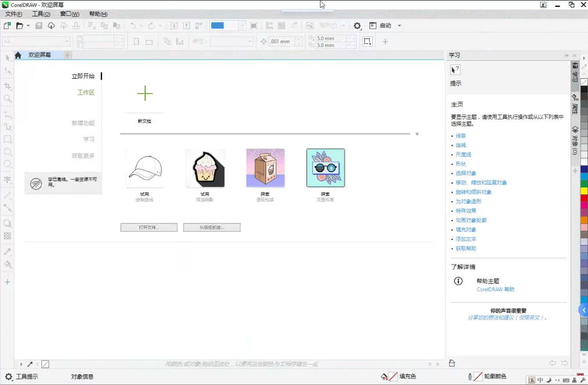
Task: Open the milk carton tutorial thumbnail
Action: coord(265,168)
